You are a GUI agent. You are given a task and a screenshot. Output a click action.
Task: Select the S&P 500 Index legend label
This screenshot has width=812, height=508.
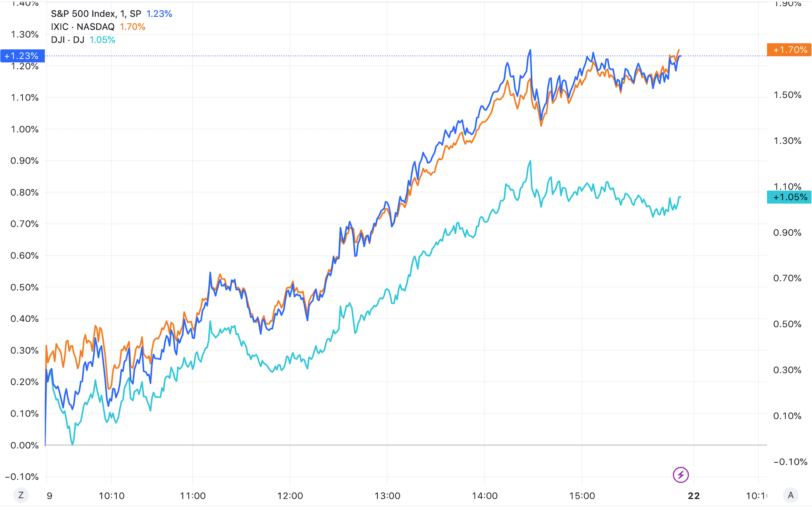point(96,14)
